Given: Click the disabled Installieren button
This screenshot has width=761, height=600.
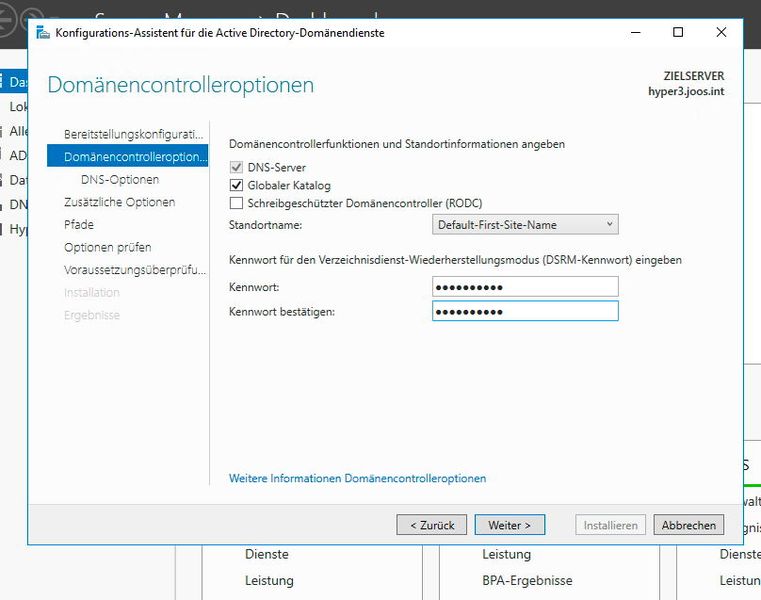Looking at the screenshot, I should 611,525.
